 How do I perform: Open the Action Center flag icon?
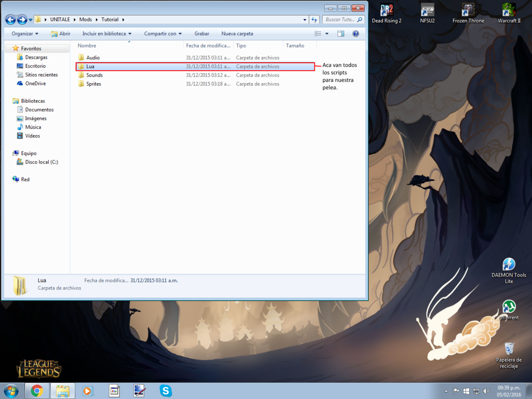[x=456, y=391]
